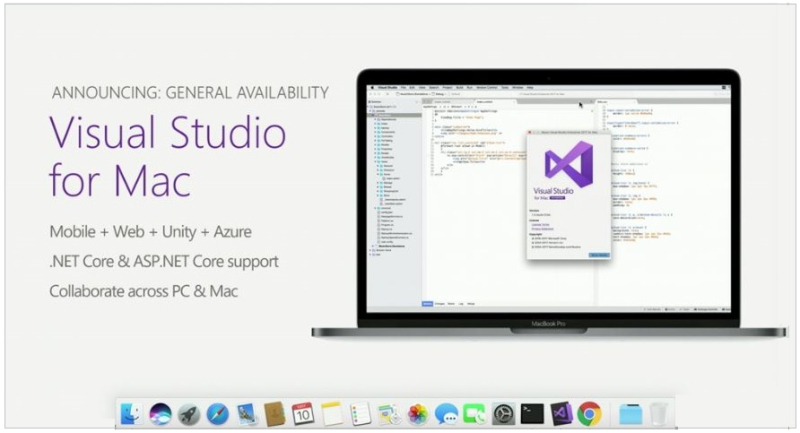Open System Preferences gear in Dock
800x433 pixels.
(x=504, y=414)
